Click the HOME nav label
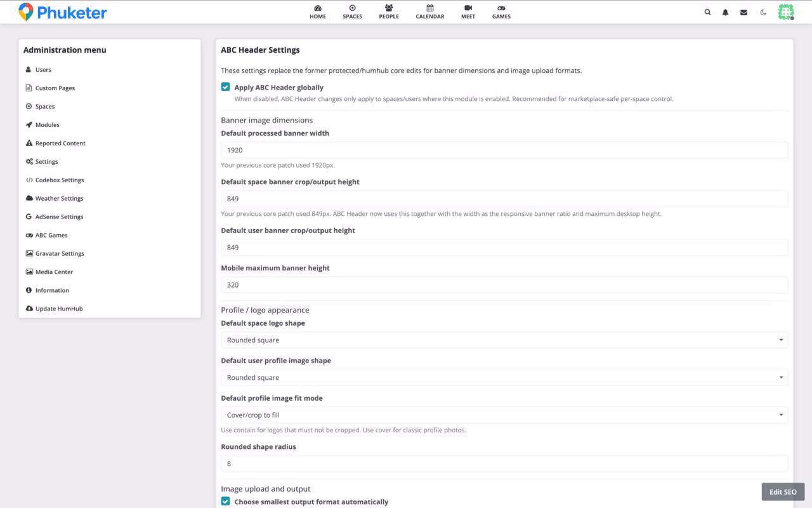The height and width of the screenshot is (508, 812). [318, 17]
